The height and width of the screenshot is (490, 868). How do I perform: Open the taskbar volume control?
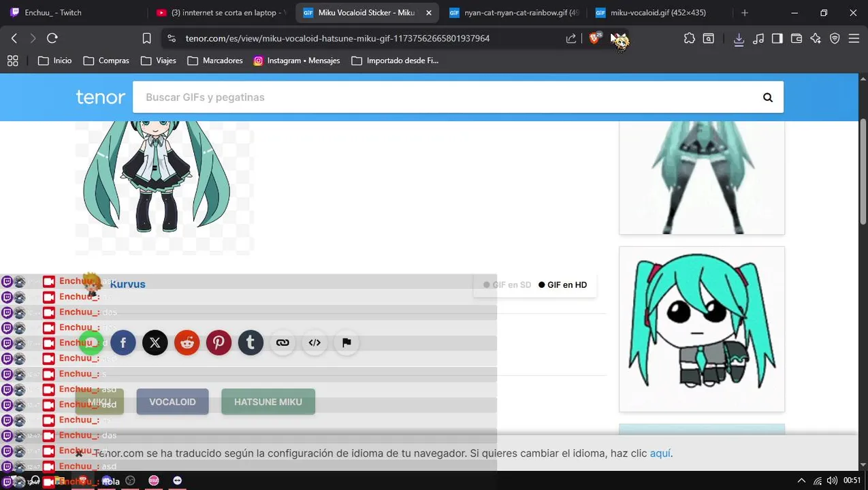click(x=832, y=480)
